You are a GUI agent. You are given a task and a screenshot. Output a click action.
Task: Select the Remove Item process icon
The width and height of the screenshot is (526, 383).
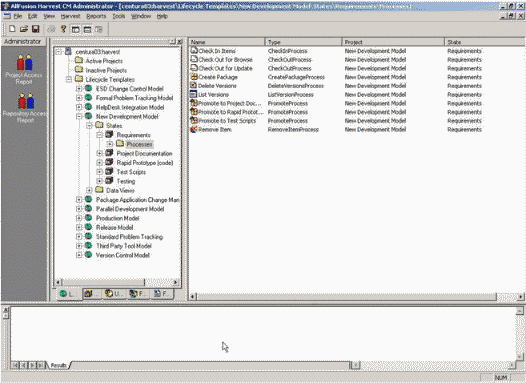coord(194,129)
